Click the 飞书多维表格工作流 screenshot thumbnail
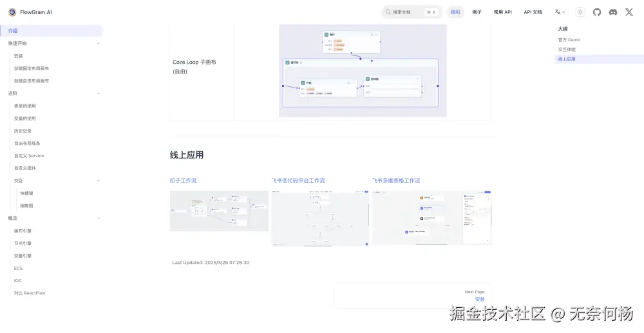The width and height of the screenshot is (644, 333). pyautogui.click(x=431, y=218)
